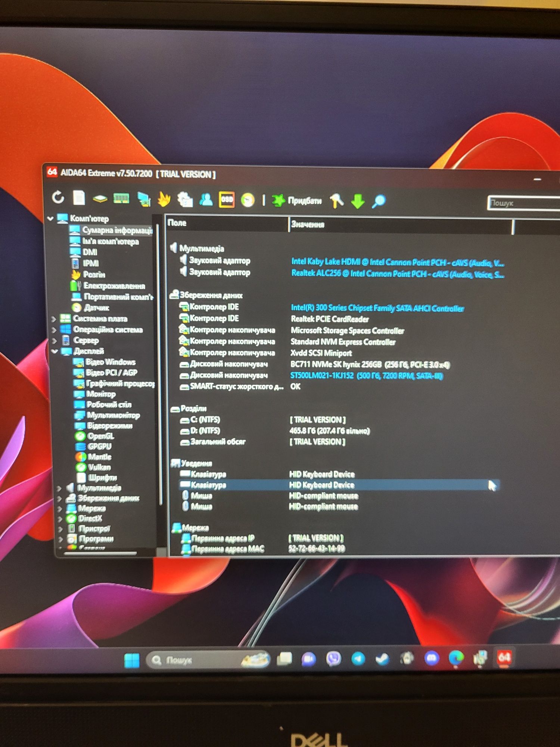Open the gauge SensorPanel toolbar icon
This screenshot has height=747, width=560.
tap(248, 200)
